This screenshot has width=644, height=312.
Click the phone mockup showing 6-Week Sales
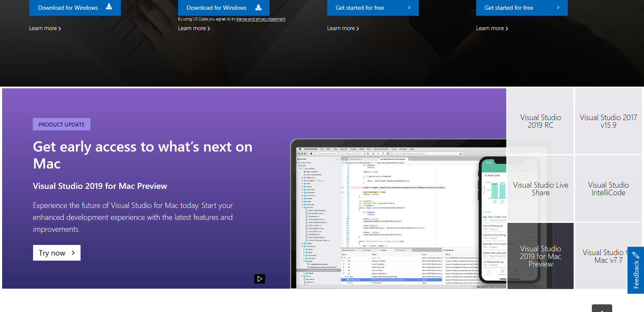tap(509, 220)
